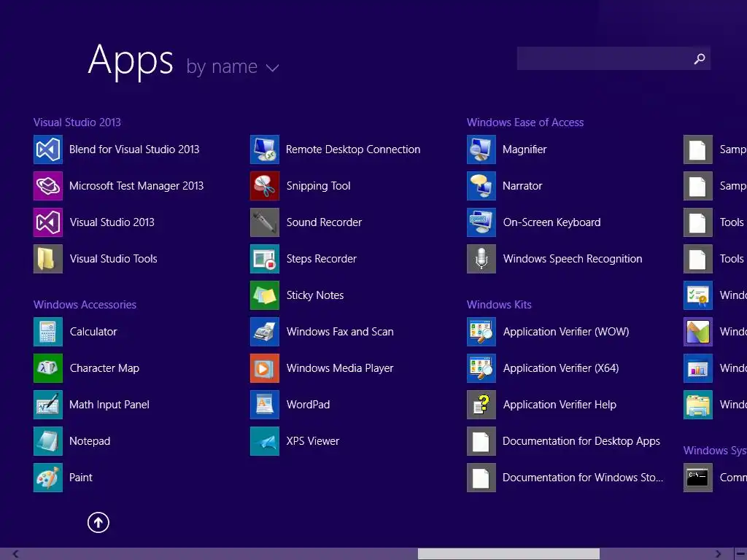Click the magnifying glass search button
This screenshot has height=560, width=747.
(x=700, y=58)
